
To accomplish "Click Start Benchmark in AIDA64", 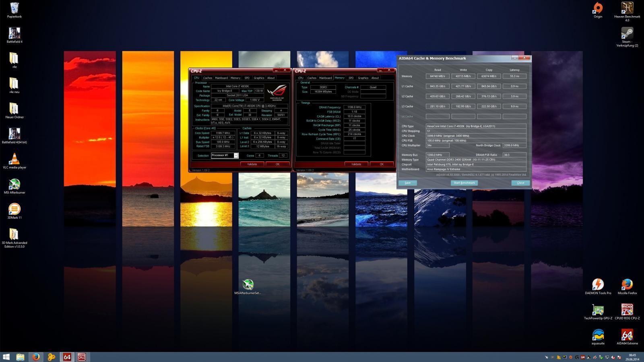I will tap(464, 183).
